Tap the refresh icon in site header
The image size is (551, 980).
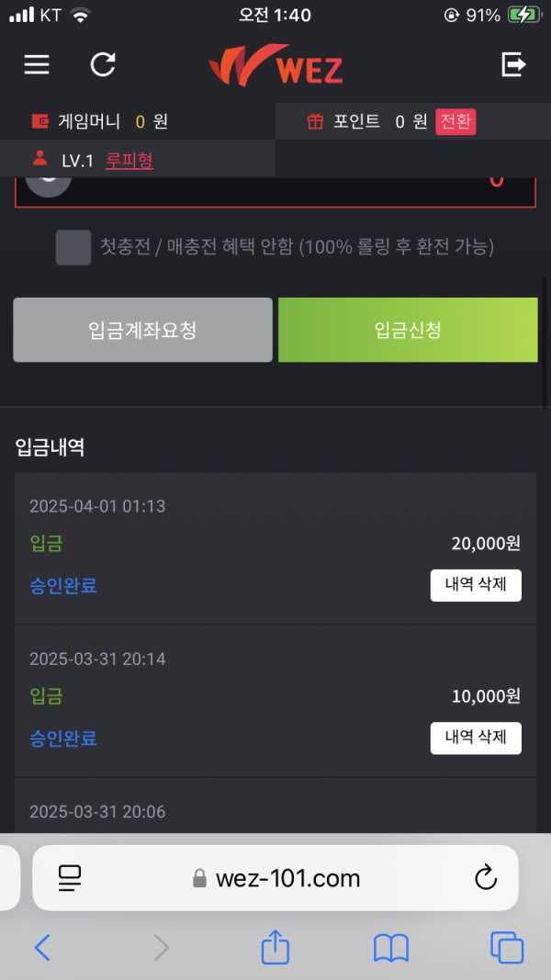tap(103, 64)
